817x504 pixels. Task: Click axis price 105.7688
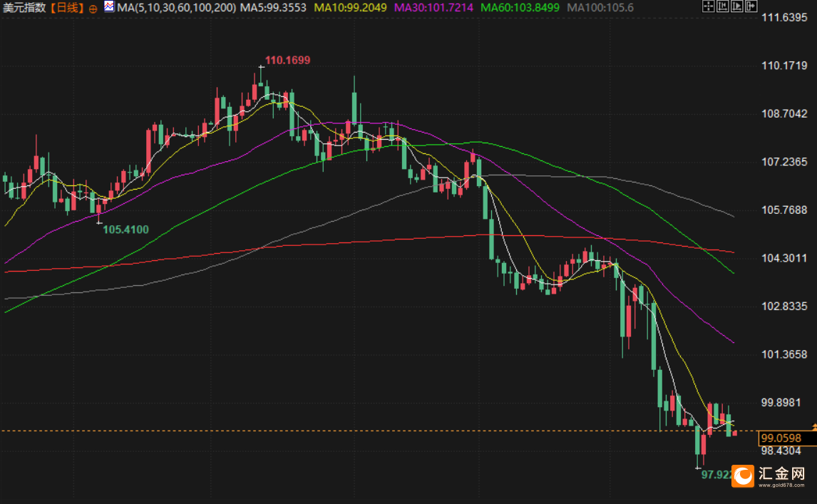tap(784, 210)
